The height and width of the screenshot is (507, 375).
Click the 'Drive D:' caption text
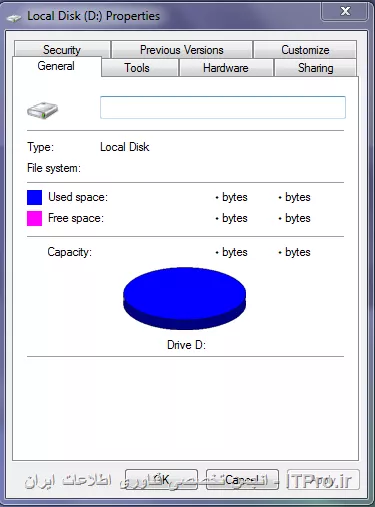186,345
